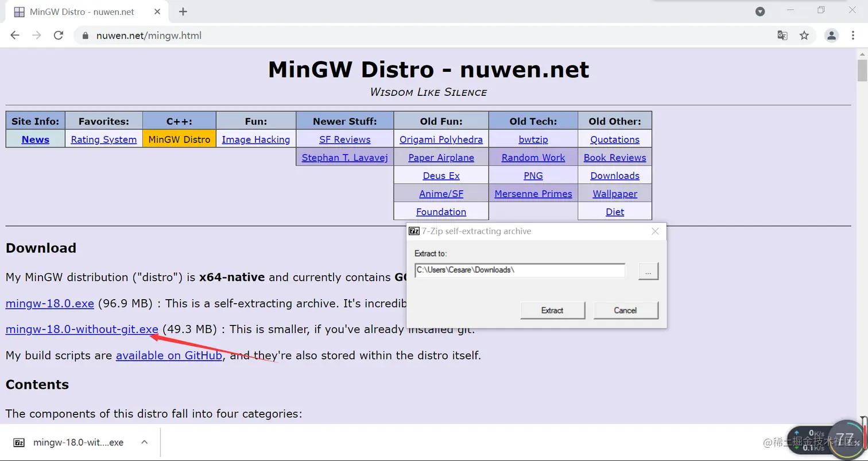Open a new browser tab
This screenshot has height=461, width=868.
pyautogui.click(x=183, y=11)
